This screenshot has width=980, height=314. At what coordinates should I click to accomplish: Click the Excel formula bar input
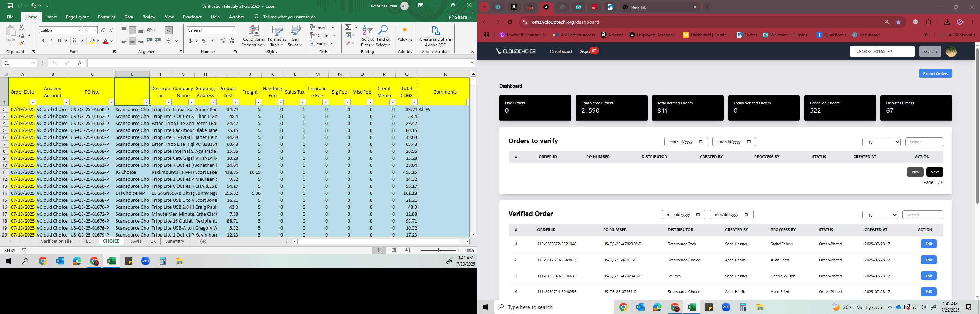278,63
